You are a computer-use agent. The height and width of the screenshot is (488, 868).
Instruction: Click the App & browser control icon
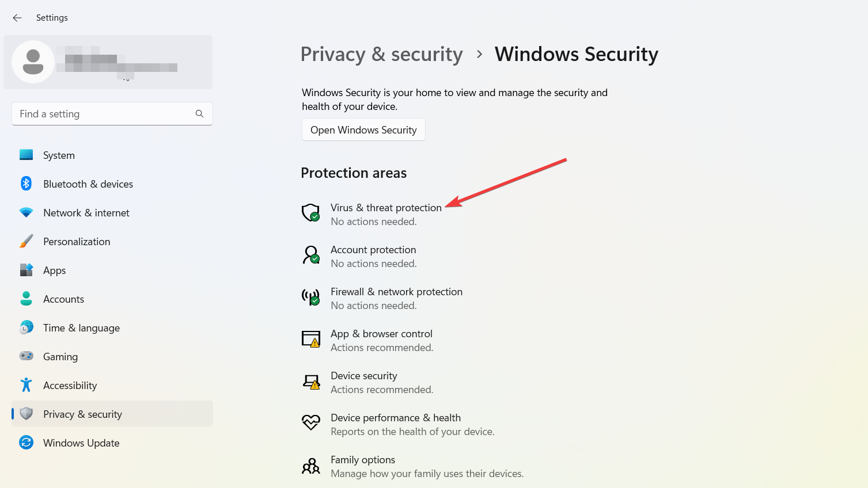pos(311,339)
